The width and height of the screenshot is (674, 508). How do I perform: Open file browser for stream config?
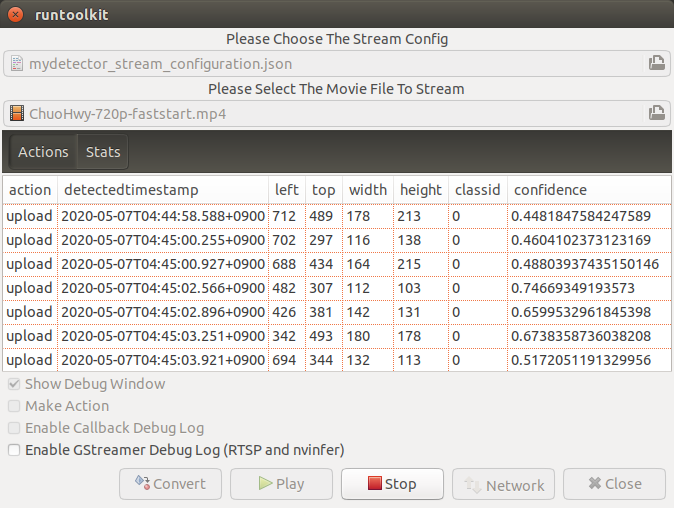(656, 63)
